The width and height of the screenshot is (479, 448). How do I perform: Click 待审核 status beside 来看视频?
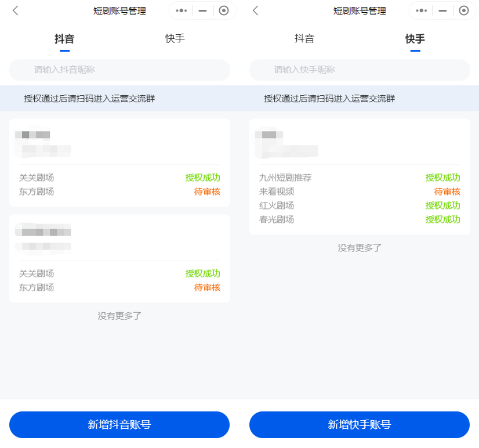coord(447,192)
